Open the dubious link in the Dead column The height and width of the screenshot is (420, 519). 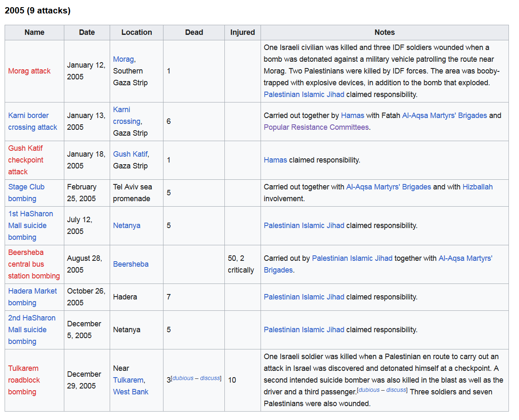coord(183,378)
